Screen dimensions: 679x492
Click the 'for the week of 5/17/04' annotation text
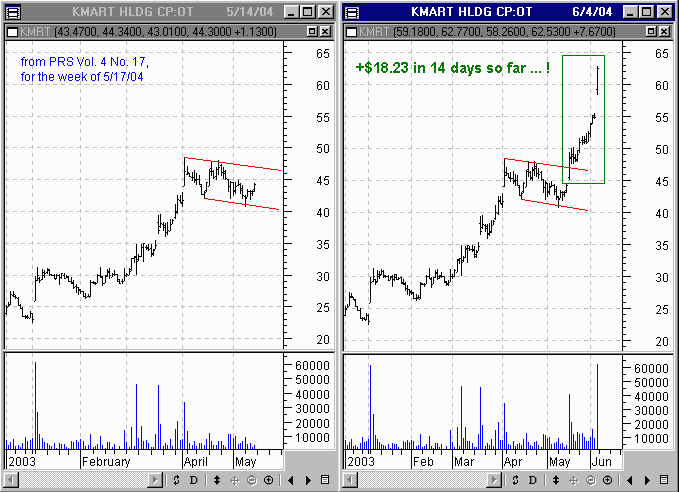point(82,77)
